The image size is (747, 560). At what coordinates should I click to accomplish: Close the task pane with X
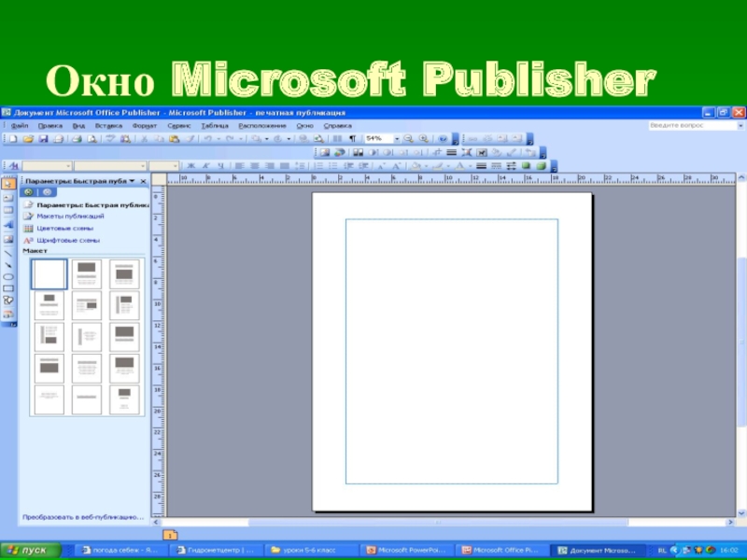point(143,181)
